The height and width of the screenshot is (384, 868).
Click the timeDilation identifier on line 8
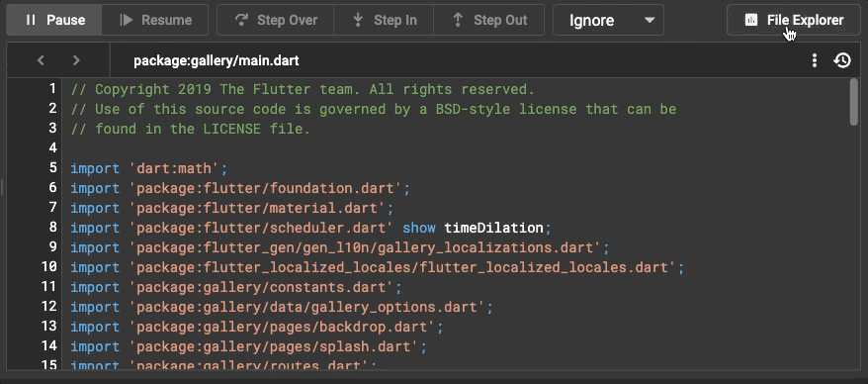tap(493, 228)
